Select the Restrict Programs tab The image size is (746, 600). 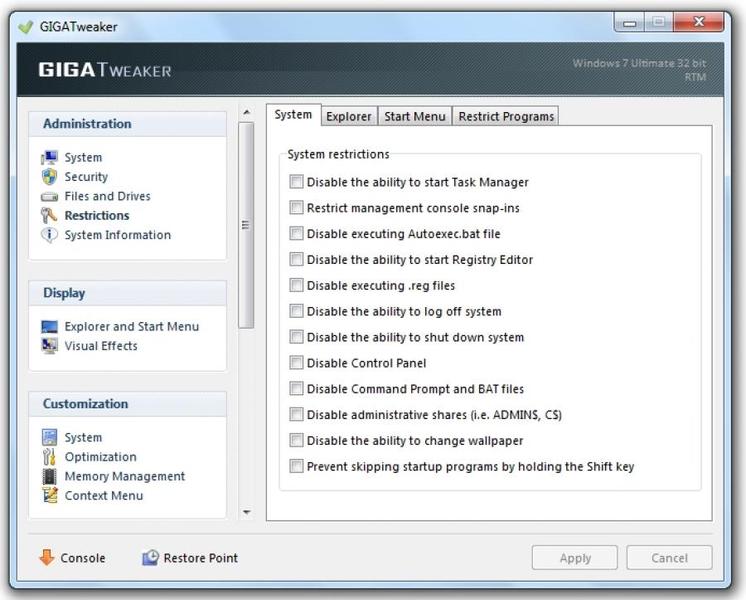click(x=506, y=117)
